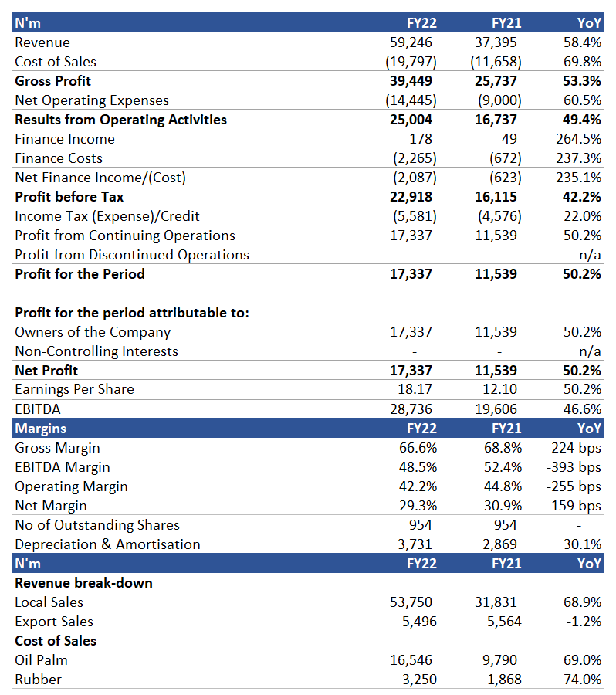Select Depreciation & Amortisation label
616x695 pixels.
click(108, 544)
